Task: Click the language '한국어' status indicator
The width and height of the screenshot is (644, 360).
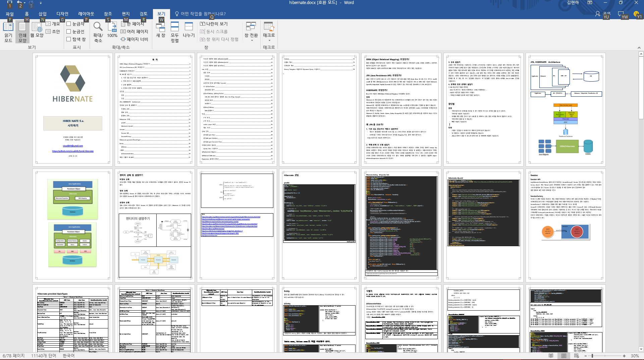Action: pyautogui.click(x=68, y=356)
